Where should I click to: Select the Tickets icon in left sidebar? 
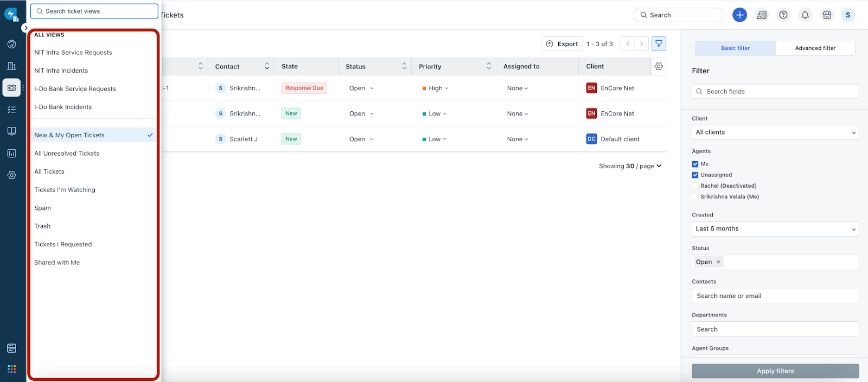tap(11, 87)
